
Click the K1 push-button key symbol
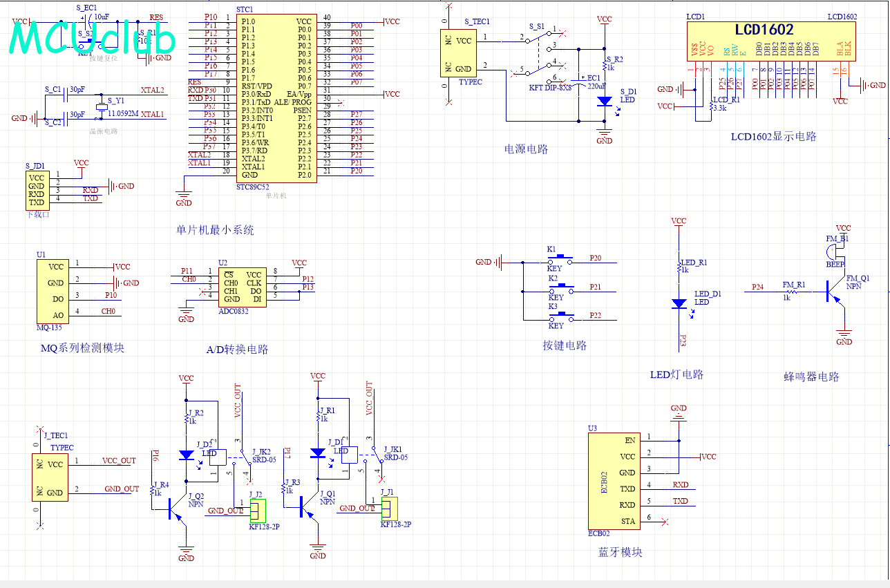pyautogui.click(x=560, y=258)
